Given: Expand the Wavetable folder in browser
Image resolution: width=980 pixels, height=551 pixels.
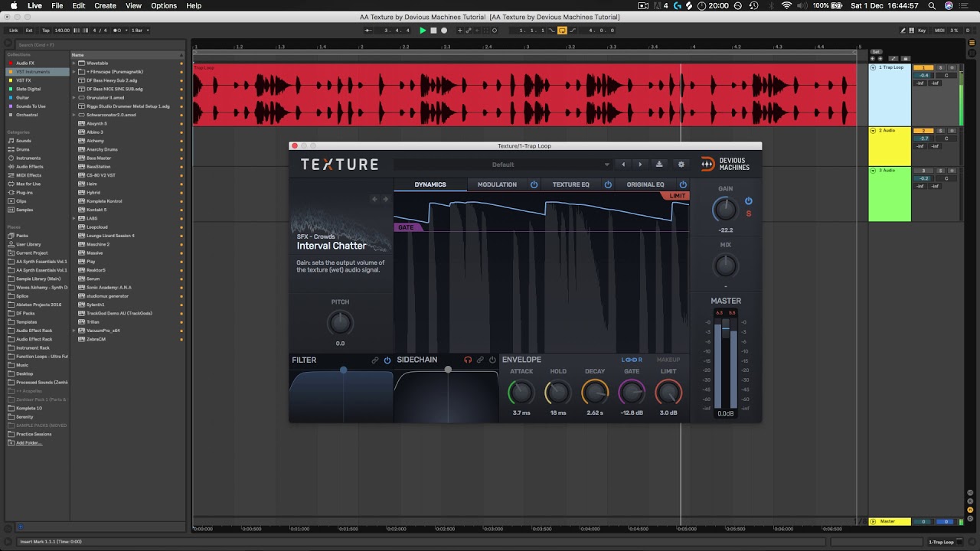Looking at the screenshot, I should tap(74, 63).
